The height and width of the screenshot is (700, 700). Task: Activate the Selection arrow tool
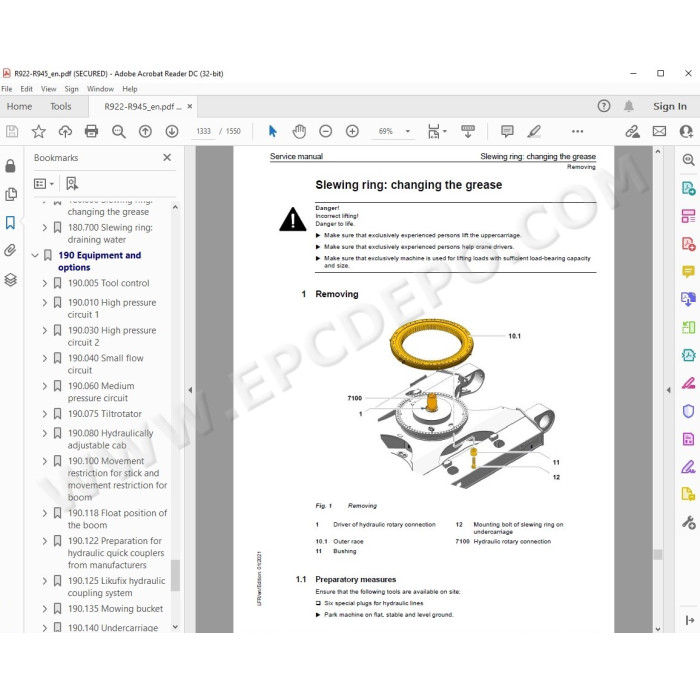click(x=273, y=131)
